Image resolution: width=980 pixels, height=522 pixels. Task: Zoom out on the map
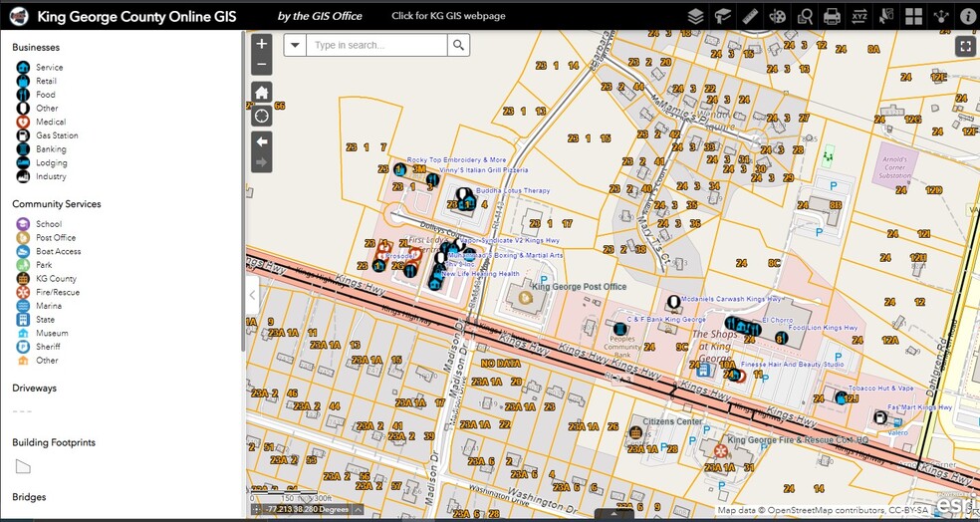[x=262, y=65]
